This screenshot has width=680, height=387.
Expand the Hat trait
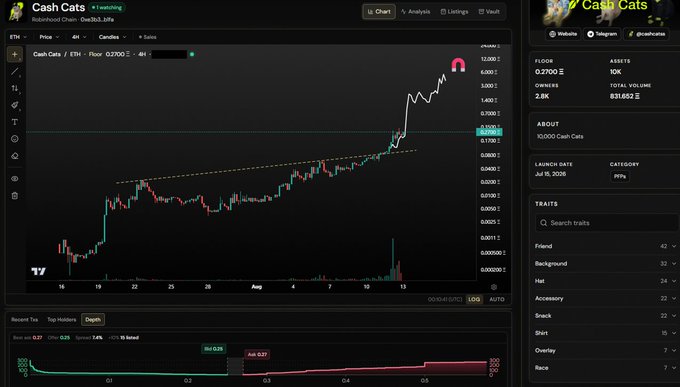pyautogui.click(x=605, y=281)
